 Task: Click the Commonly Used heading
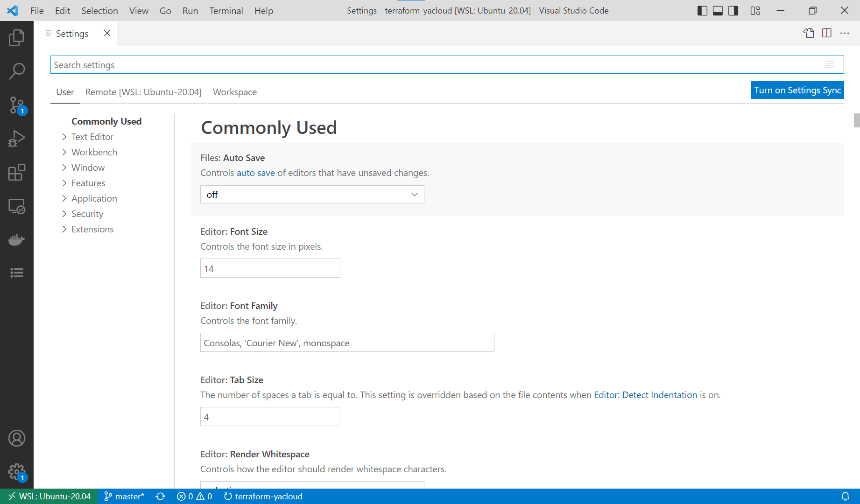pyautogui.click(x=269, y=128)
